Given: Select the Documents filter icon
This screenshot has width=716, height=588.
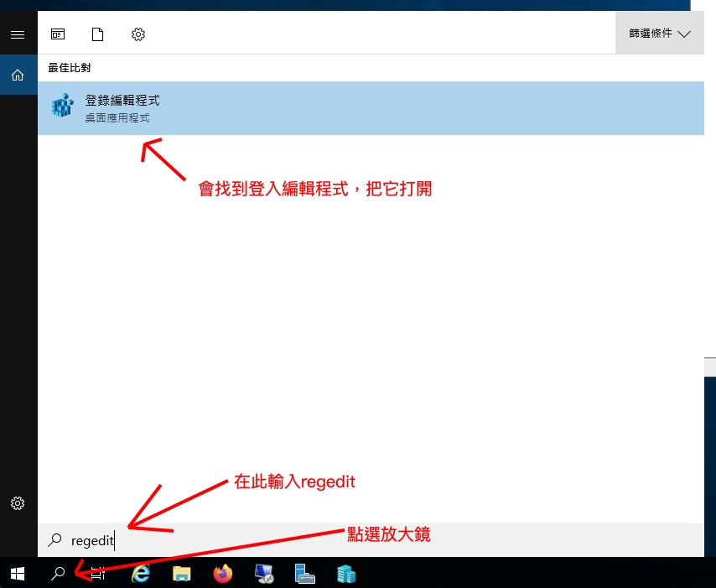Looking at the screenshot, I should point(98,34).
